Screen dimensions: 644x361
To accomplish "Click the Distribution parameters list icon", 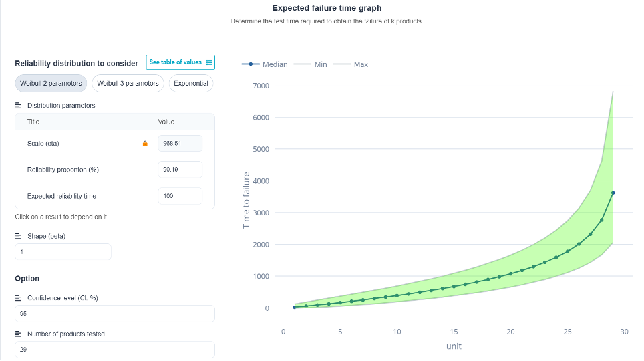I will point(18,106).
